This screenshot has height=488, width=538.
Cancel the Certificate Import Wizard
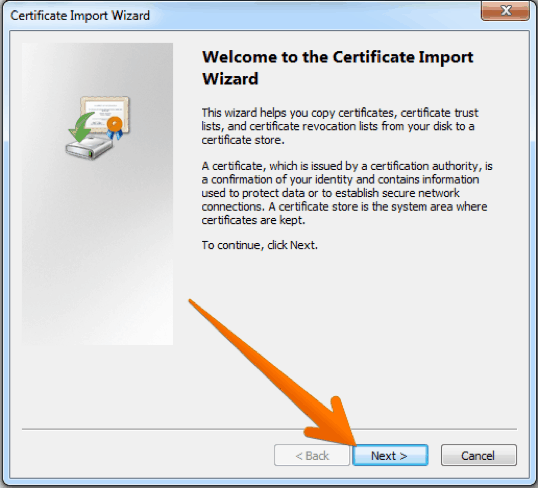(478, 455)
